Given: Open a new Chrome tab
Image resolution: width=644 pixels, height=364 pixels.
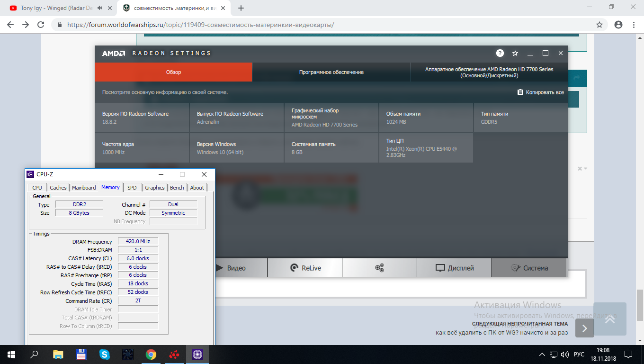Looking at the screenshot, I should tap(241, 8).
